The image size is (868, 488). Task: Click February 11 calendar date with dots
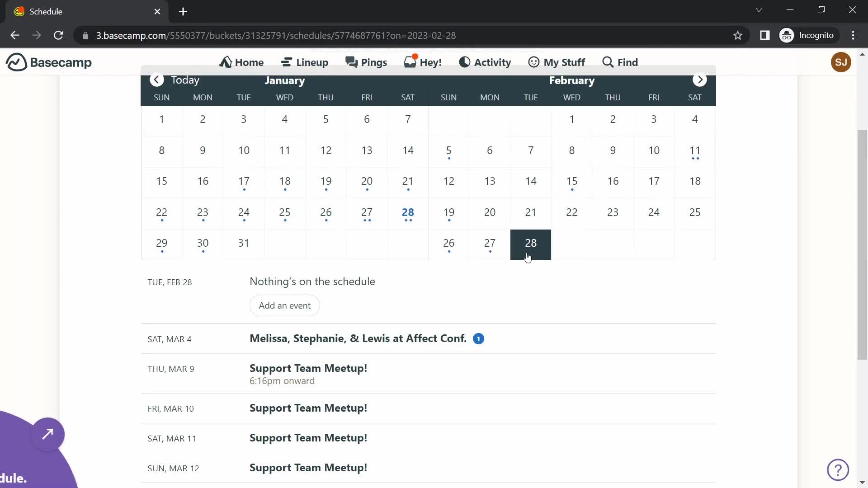click(x=694, y=150)
